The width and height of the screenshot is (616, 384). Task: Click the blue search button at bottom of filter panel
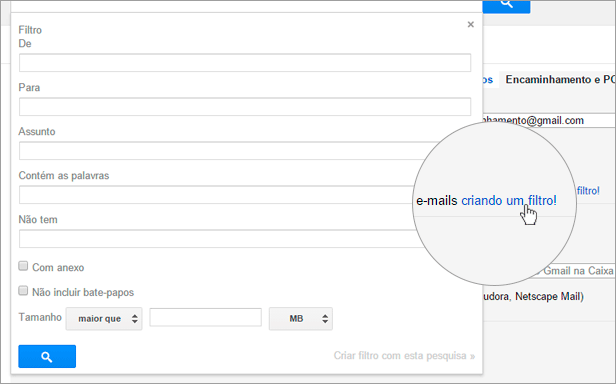tap(47, 356)
